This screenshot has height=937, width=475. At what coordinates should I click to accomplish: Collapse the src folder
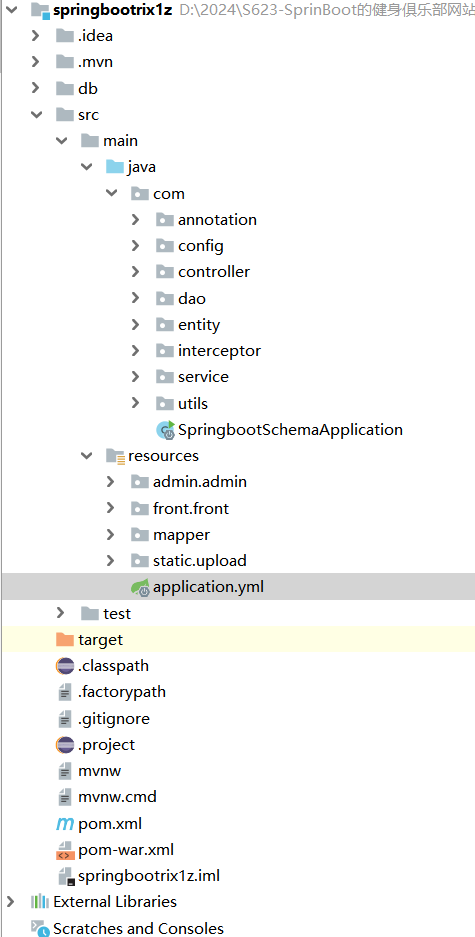(x=35, y=114)
